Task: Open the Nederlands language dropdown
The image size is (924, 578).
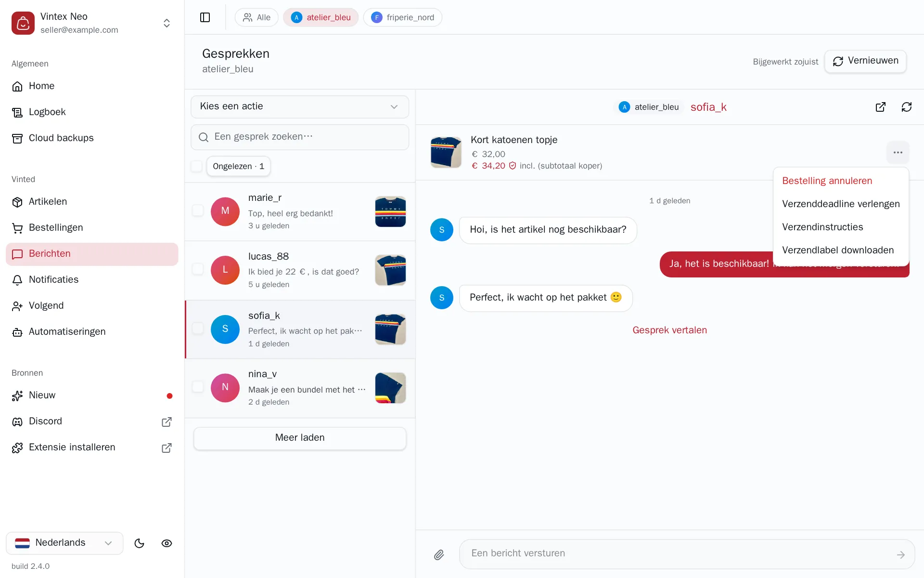Action: pyautogui.click(x=64, y=543)
